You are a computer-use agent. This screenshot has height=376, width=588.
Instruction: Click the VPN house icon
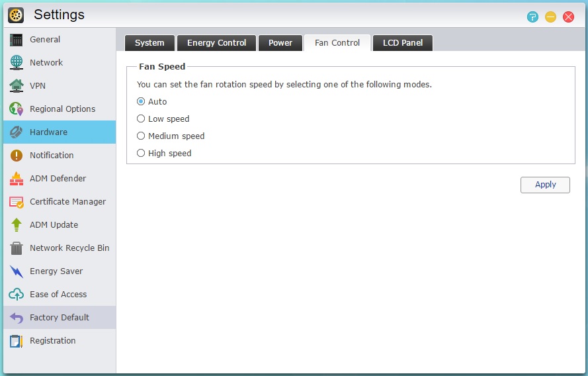point(16,85)
